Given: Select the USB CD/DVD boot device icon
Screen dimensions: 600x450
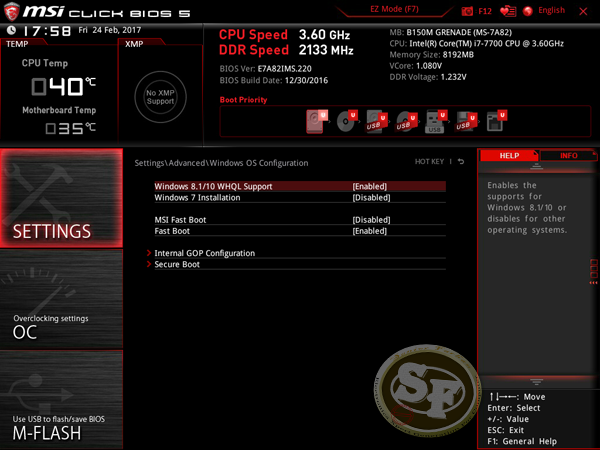Looking at the screenshot, I should (406, 122).
